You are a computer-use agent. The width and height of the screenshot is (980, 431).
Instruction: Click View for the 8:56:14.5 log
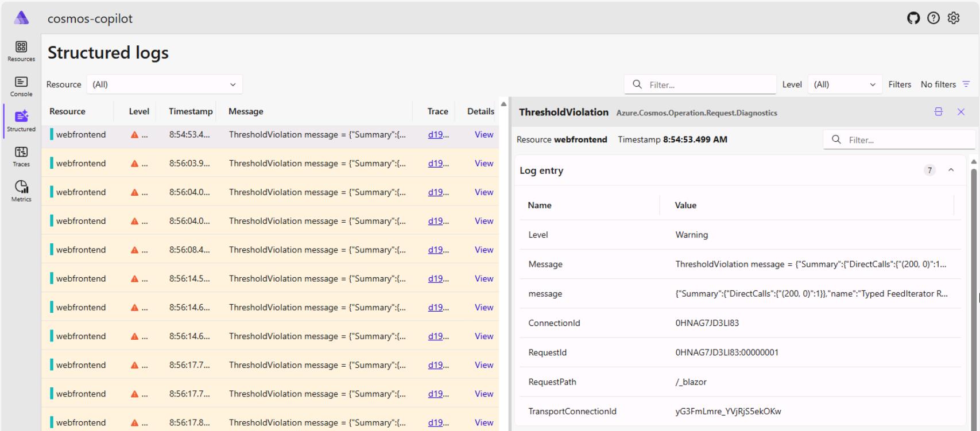point(484,278)
